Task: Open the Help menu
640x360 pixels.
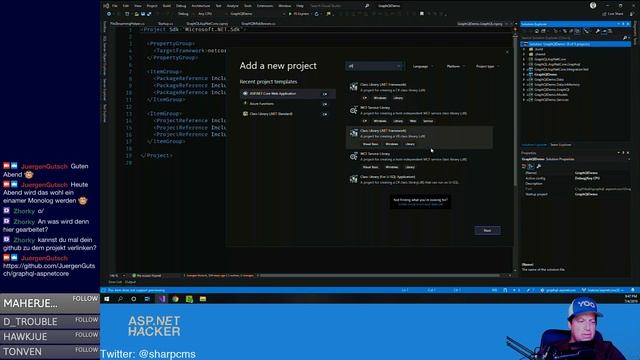Action: (300, 6)
